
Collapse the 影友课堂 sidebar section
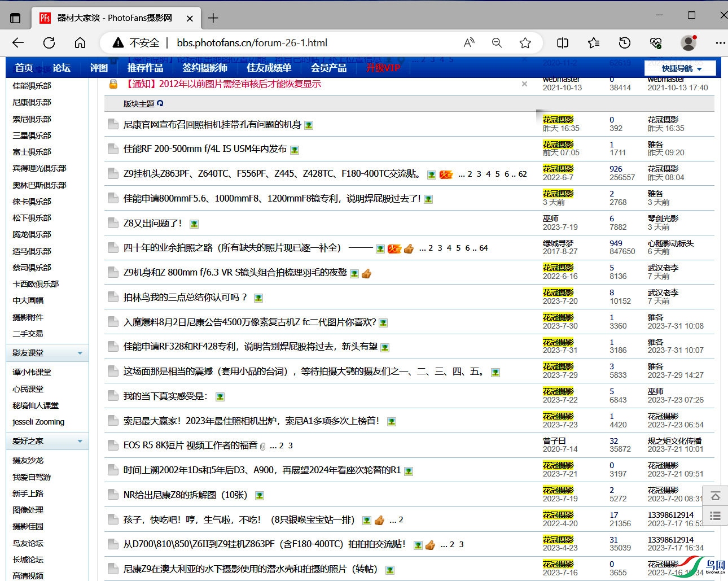[x=80, y=353]
